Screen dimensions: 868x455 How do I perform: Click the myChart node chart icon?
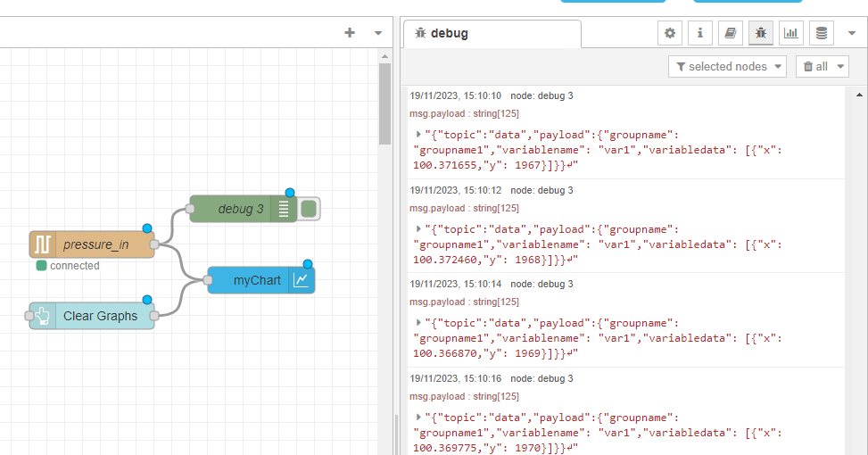click(302, 280)
